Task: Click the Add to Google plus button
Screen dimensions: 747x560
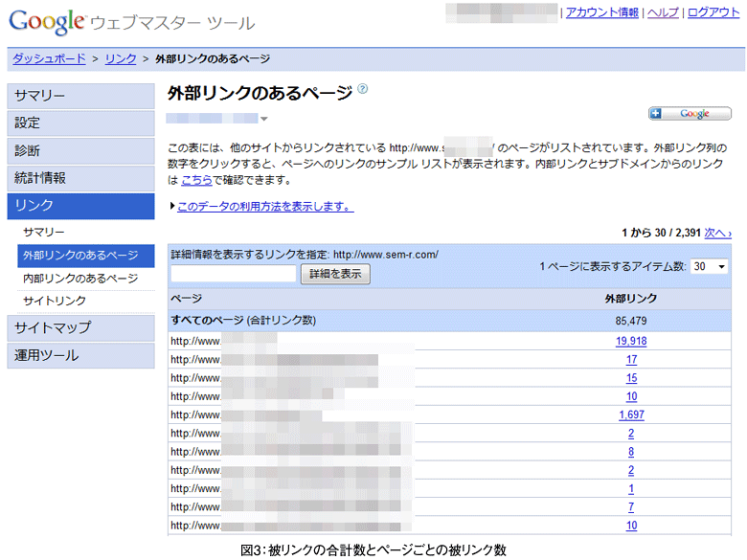Action: click(690, 113)
